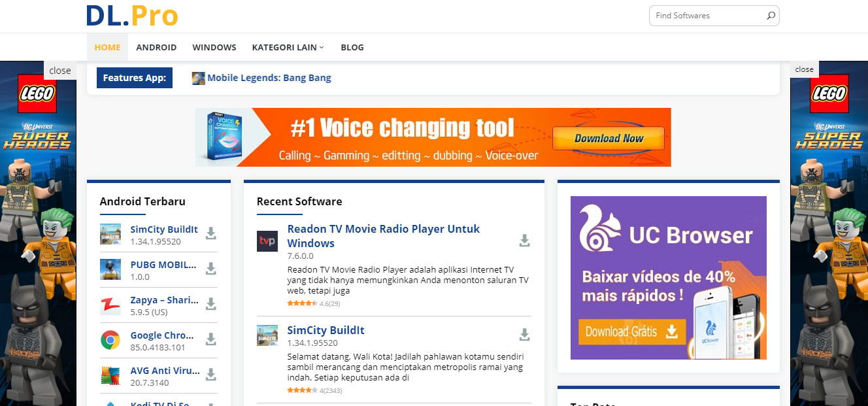Image resolution: width=868 pixels, height=406 pixels.
Task: Click the voice changer product box image
Action: pyautogui.click(x=223, y=137)
